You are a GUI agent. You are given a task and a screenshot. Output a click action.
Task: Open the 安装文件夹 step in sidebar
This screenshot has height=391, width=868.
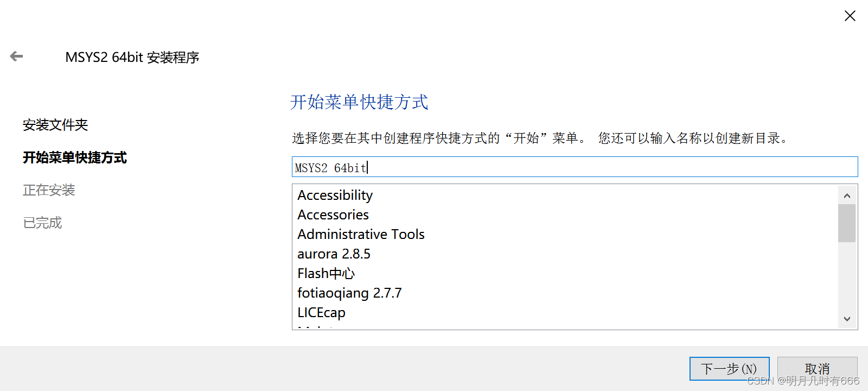click(x=55, y=125)
